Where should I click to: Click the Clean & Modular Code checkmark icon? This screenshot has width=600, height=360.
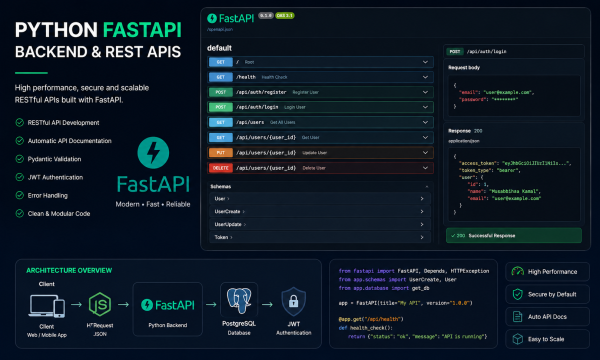(20, 213)
